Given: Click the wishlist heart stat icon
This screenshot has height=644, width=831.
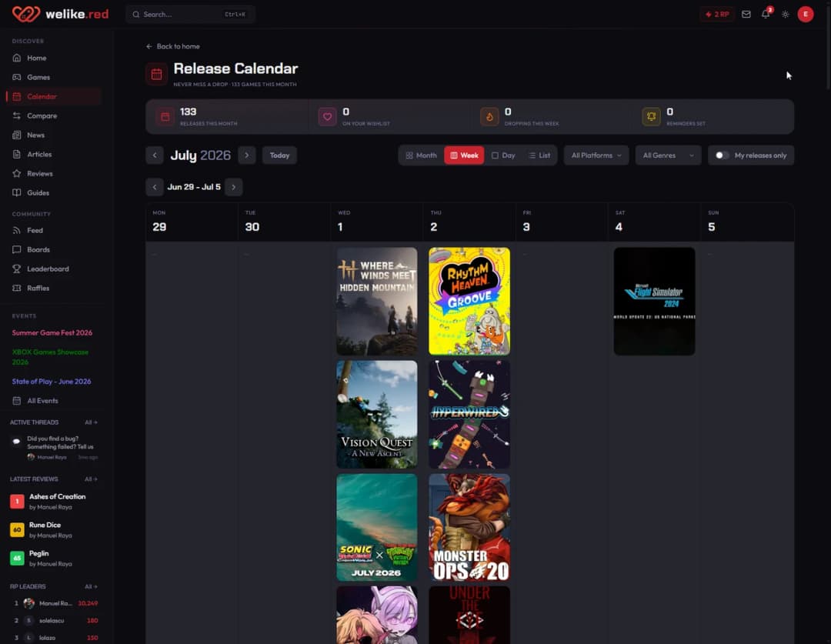Looking at the screenshot, I should tap(327, 117).
